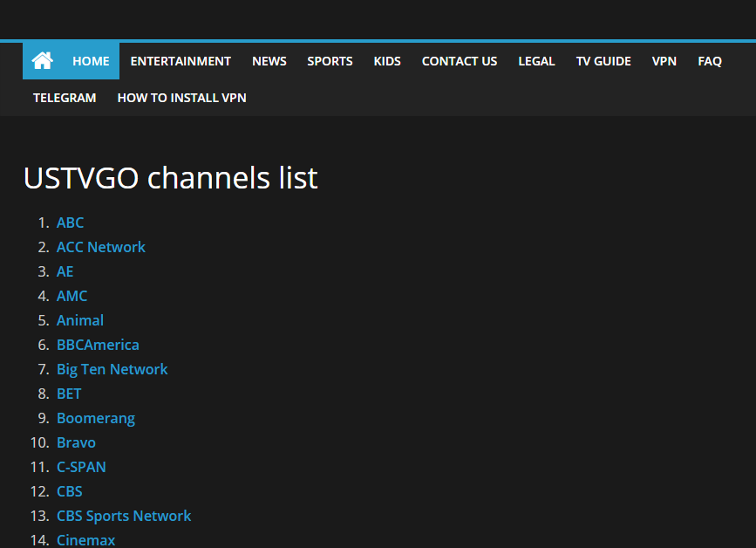Open the AE channel link
Screen dimensions: 756x548
point(65,271)
